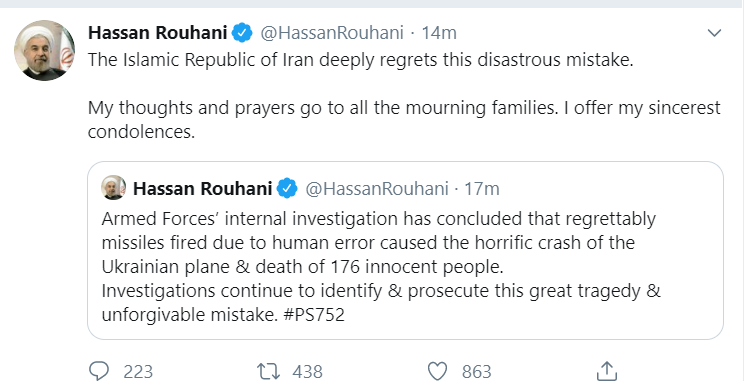Like the tweet with the heart icon
Screen dimensions: 744x381
pyautogui.click(x=437, y=371)
